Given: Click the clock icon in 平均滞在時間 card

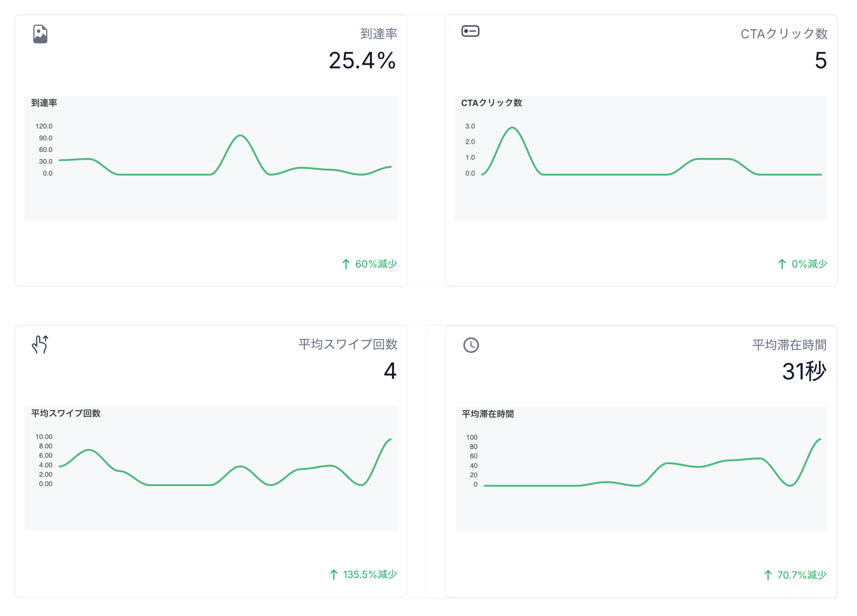Looking at the screenshot, I should 471,345.
